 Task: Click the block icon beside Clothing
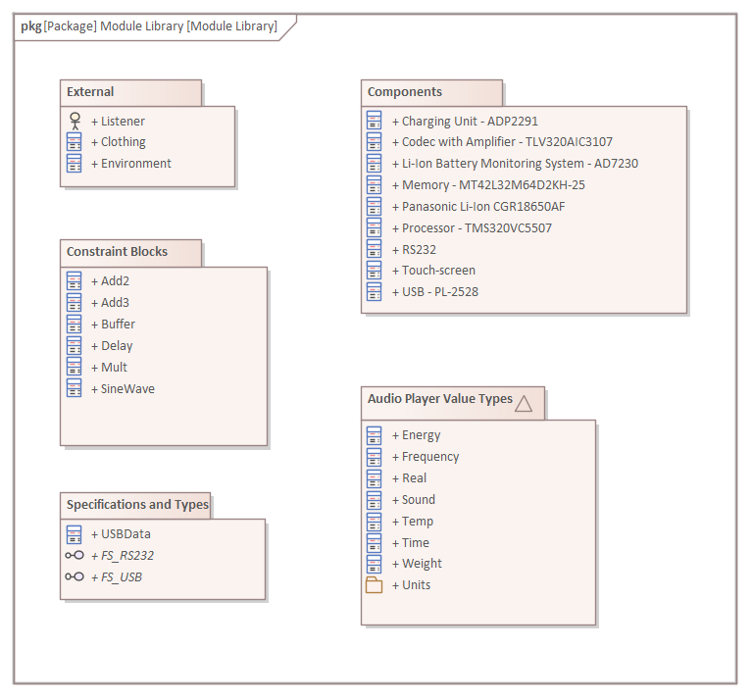(75, 142)
